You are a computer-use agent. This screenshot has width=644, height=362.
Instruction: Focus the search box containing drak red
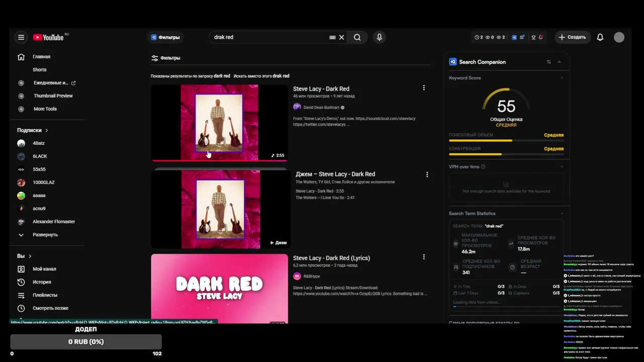269,37
